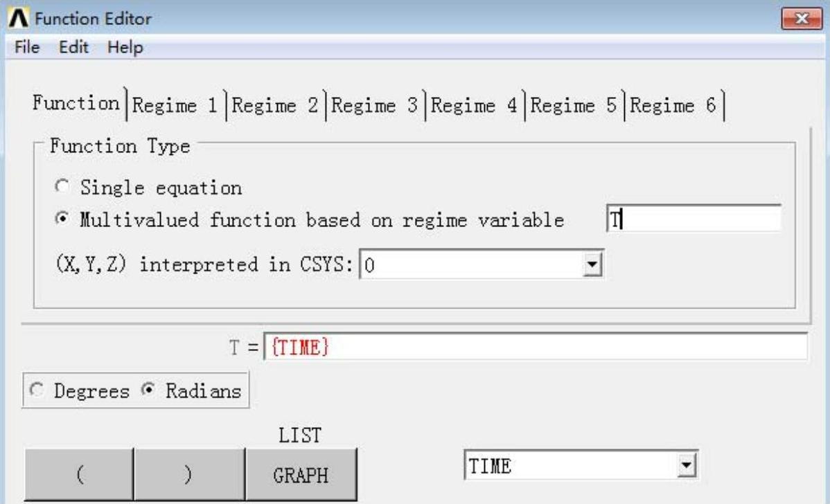Expand the CSYS coordinate system dropdown

592,265
